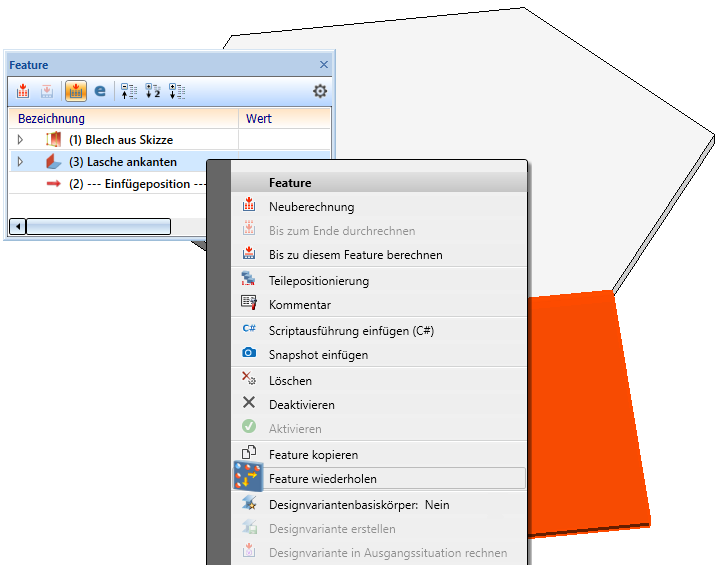
Task: Click the greyed-out calculate-to-end toolbar icon
Action: pyautogui.click(x=47, y=91)
